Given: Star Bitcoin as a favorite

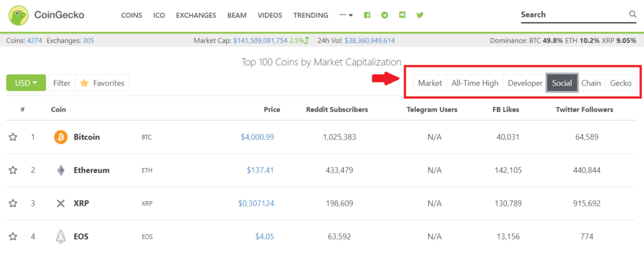Looking at the screenshot, I should click(x=13, y=137).
